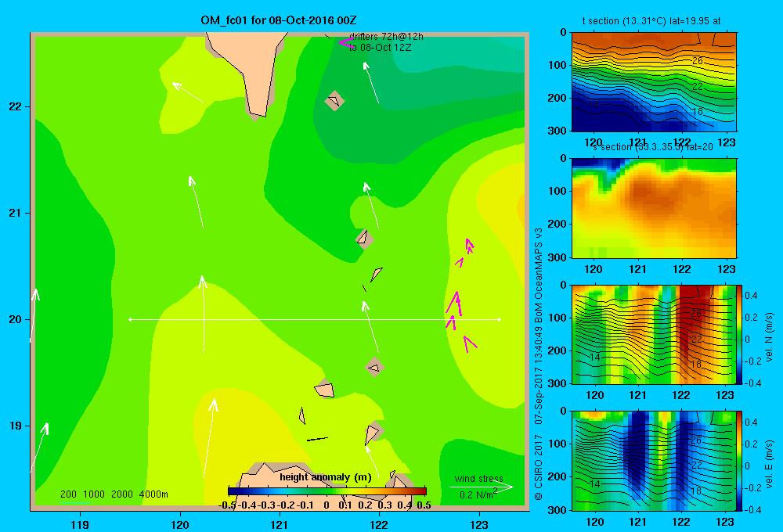The height and width of the screenshot is (532, 783).
Task: Click the 'vel. N (m/s)' axis label
Action: 769,337
